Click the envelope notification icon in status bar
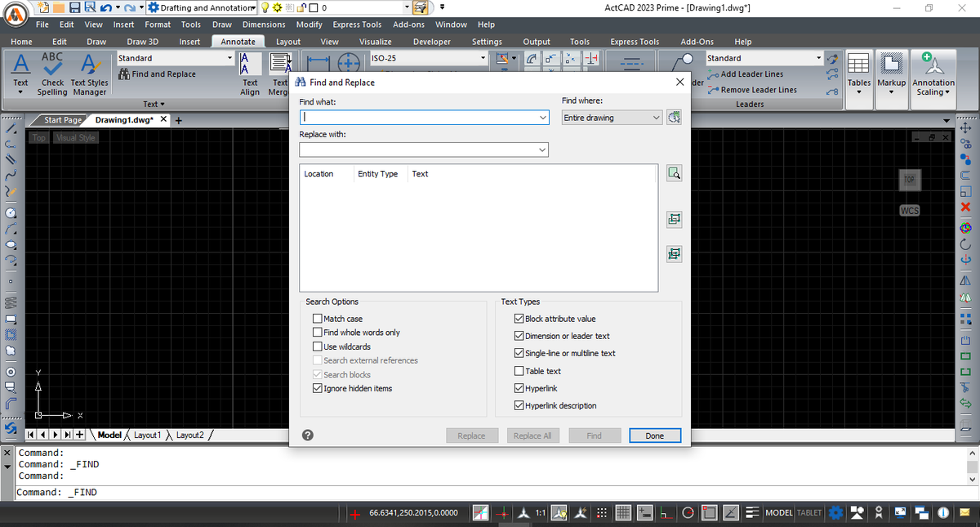The height and width of the screenshot is (527, 980). [x=964, y=512]
